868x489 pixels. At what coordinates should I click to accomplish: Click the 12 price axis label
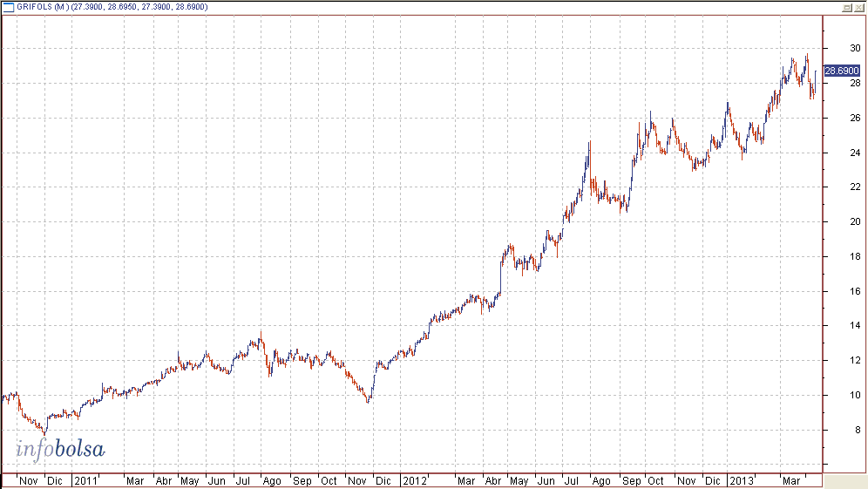[855, 361]
